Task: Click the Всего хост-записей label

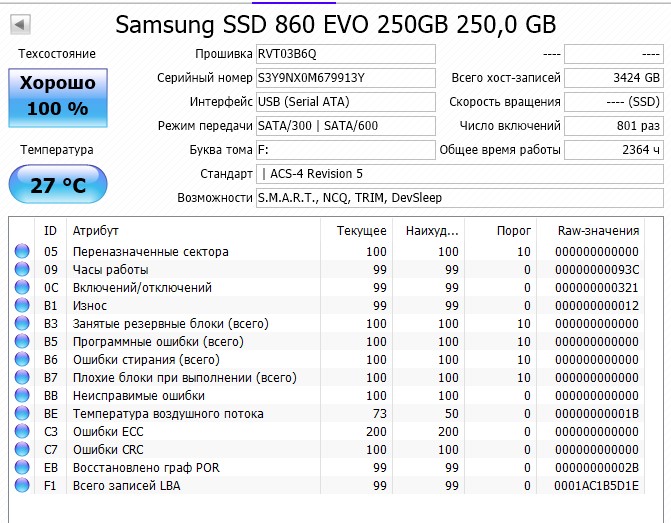Action: click(506, 78)
